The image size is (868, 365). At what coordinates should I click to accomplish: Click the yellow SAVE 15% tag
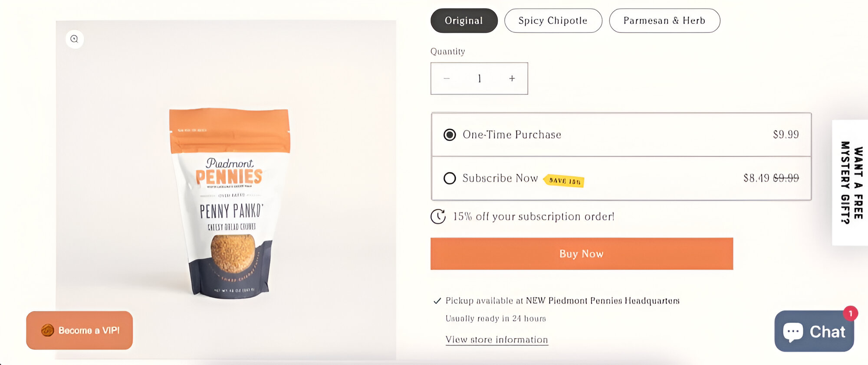click(x=564, y=180)
